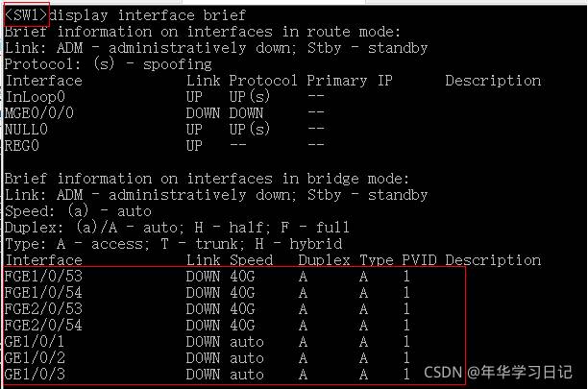Click the 'Duplex' column header
The width and height of the screenshot is (588, 389).
[324, 260]
